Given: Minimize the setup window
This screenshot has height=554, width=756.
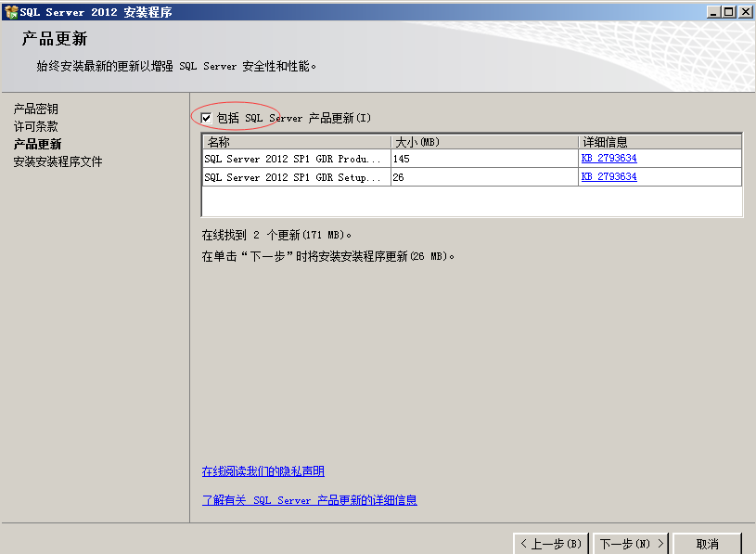Looking at the screenshot, I should pos(713,12).
